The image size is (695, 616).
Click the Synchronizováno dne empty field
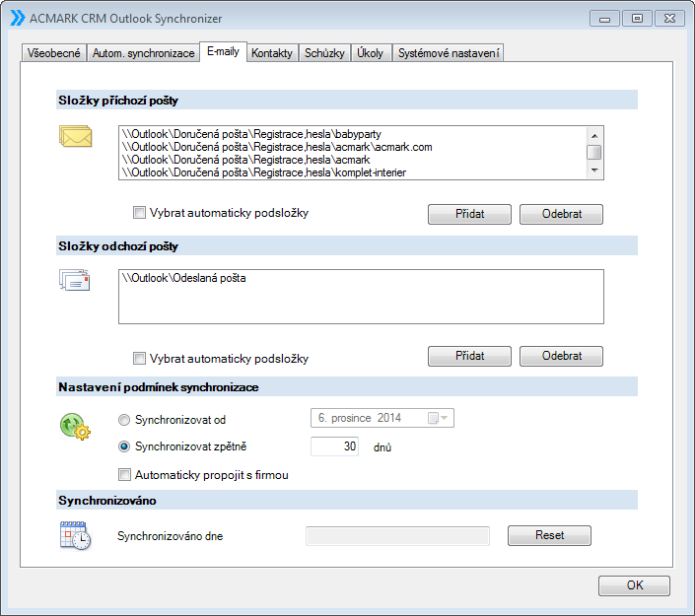click(397, 536)
